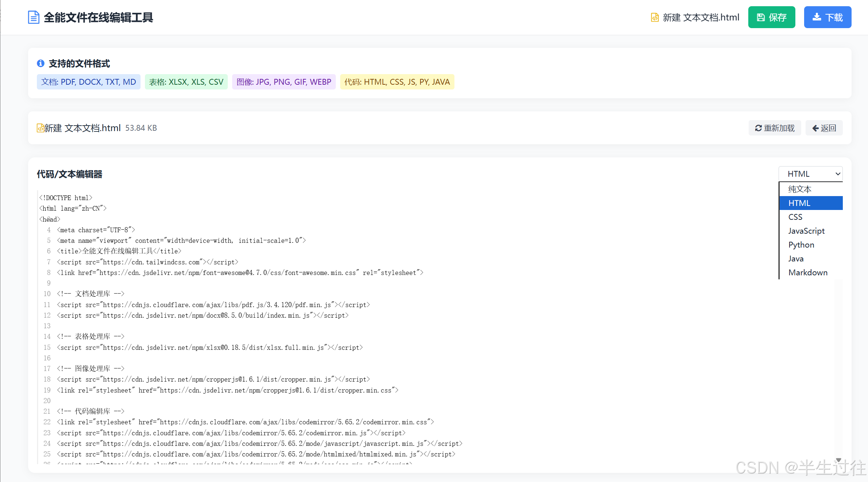Click the 全能文件在线编辑工具 page title
Screen dimensions: 868x482
pyautogui.click(x=98, y=17)
